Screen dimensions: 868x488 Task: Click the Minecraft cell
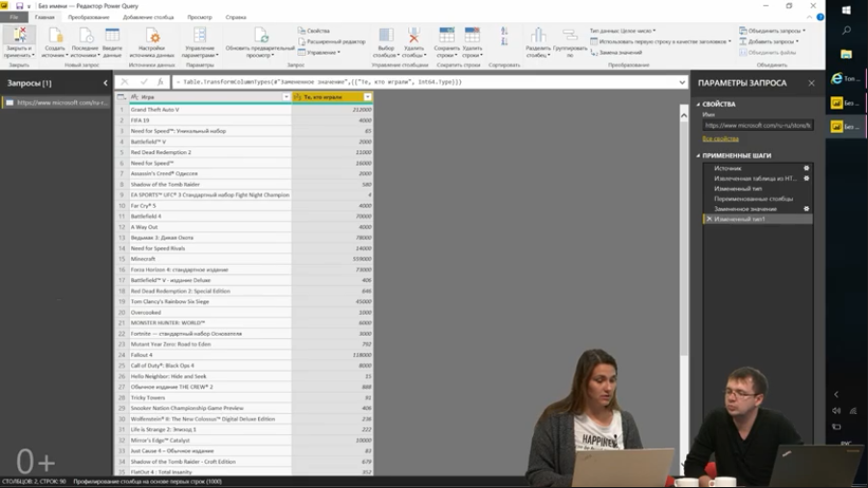[x=211, y=259]
